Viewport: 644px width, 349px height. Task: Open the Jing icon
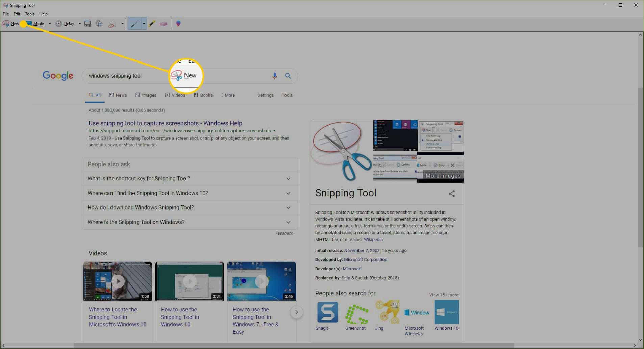387,312
